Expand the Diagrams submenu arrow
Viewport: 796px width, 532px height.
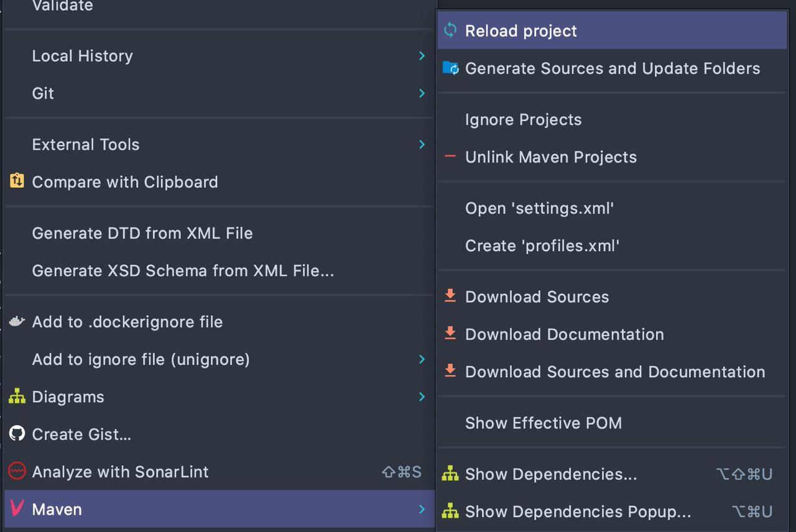[422, 397]
